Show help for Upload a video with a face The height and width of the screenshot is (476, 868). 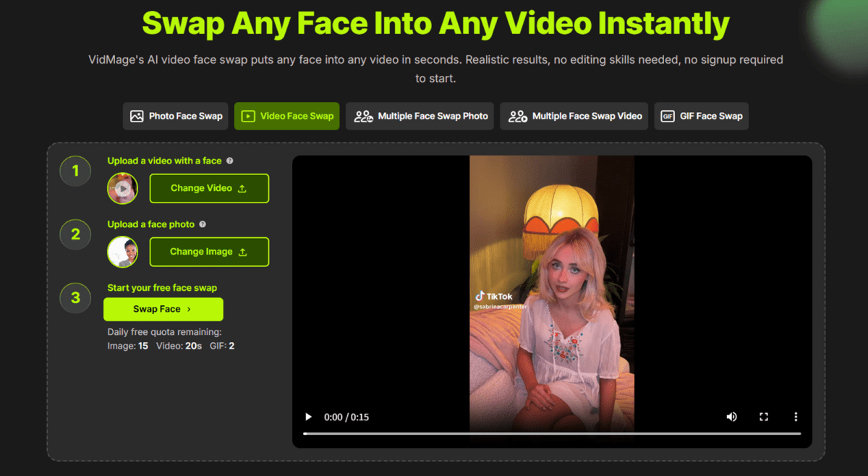coord(230,161)
